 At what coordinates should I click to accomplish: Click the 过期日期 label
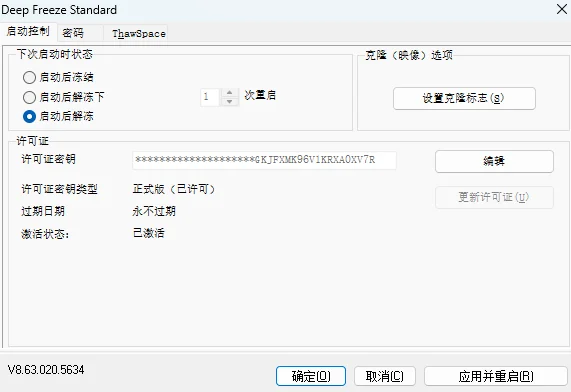(43, 211)
